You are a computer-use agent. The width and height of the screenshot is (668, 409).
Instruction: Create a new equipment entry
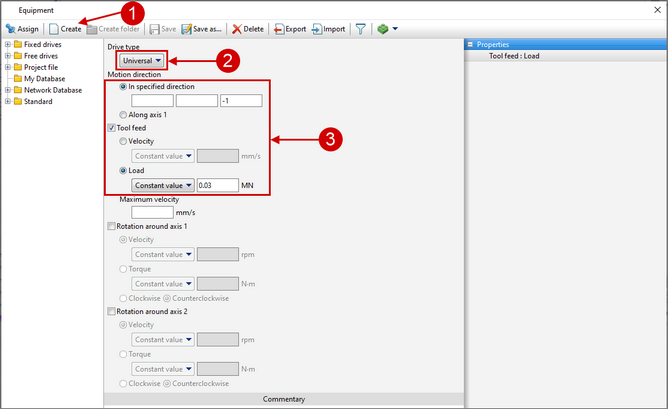click(64, 29)
